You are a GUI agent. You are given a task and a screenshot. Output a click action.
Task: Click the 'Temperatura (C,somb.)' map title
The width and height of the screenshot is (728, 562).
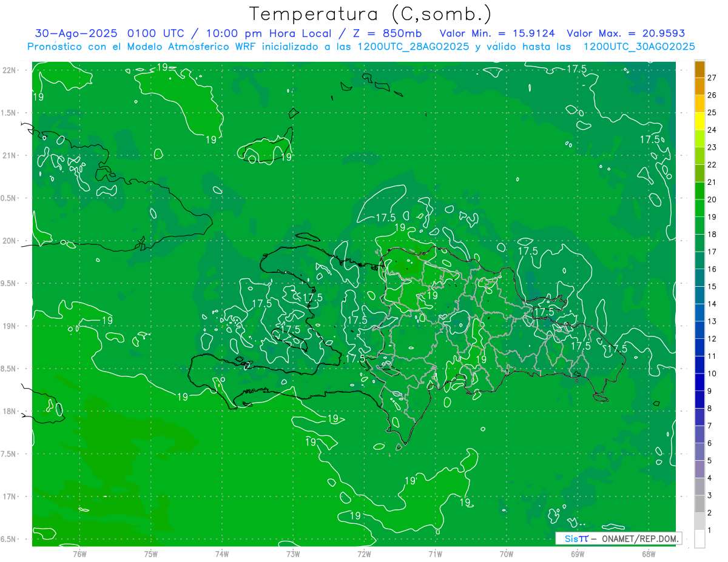[x=371, y=14]
